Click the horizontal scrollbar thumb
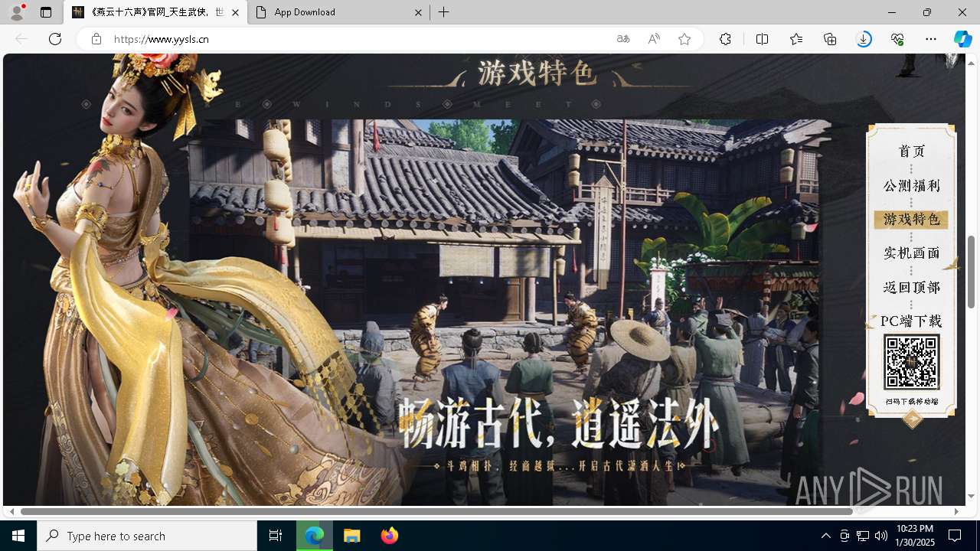 (436, 511)
